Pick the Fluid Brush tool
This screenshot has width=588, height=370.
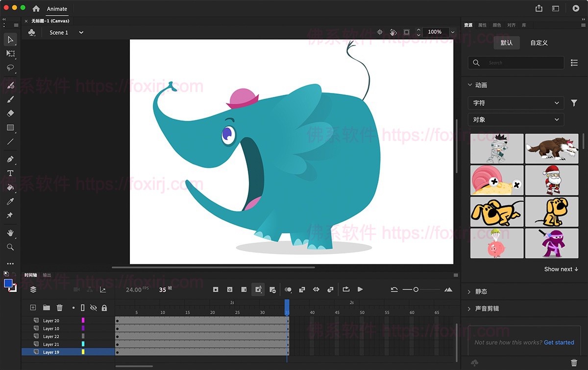(x=10, y=85)
